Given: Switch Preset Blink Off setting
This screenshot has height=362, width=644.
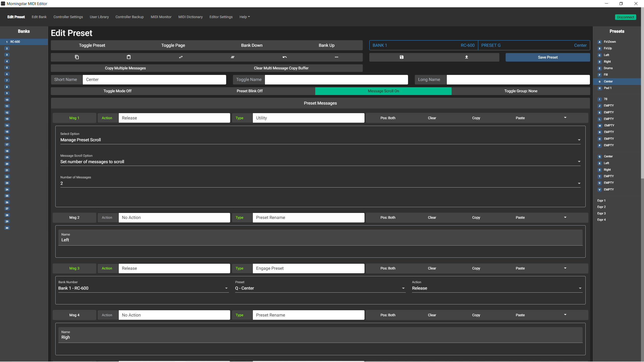Looking at the screenshot, I should click(249, 91).
